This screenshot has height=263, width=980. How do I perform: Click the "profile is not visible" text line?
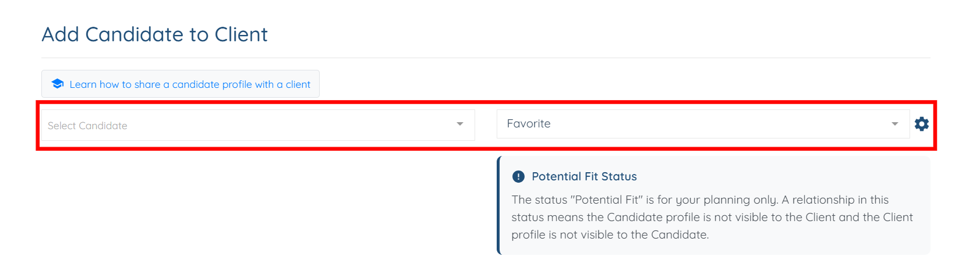[610, 234]
